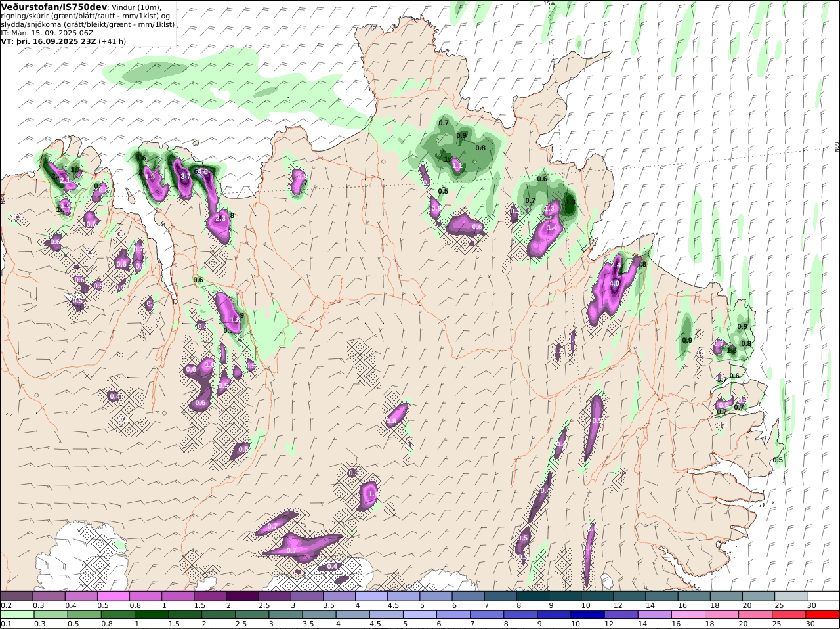The height and width of the screenshot is (629, 840).
Task: Select the bright red 30+ swatch in the lower legend
Action: [823, 615]
